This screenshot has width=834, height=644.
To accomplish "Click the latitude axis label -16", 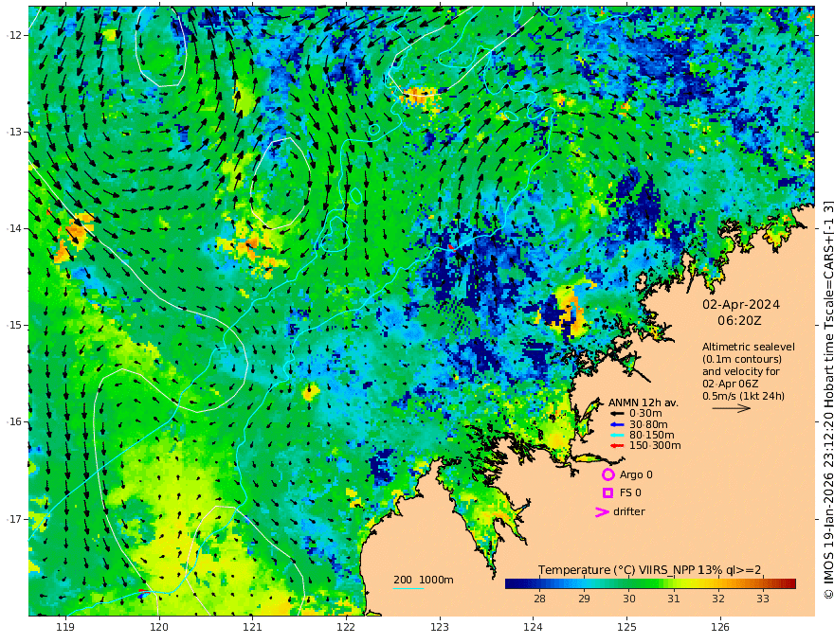I will [14, 421].
